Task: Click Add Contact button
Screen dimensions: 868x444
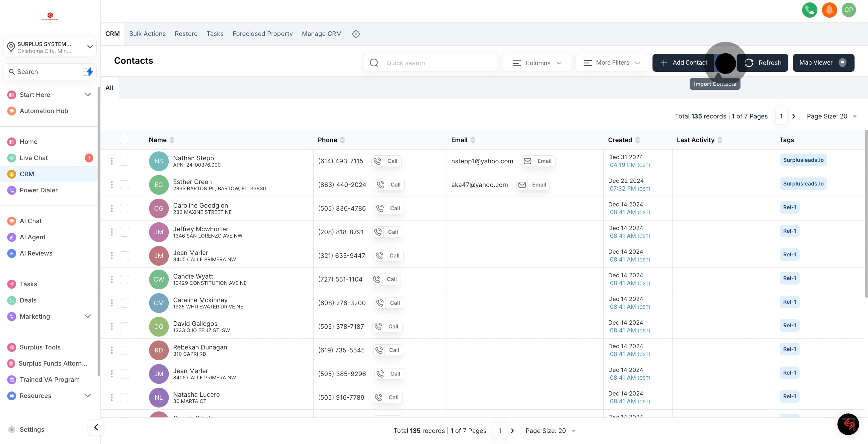Action: coord(683,63)
